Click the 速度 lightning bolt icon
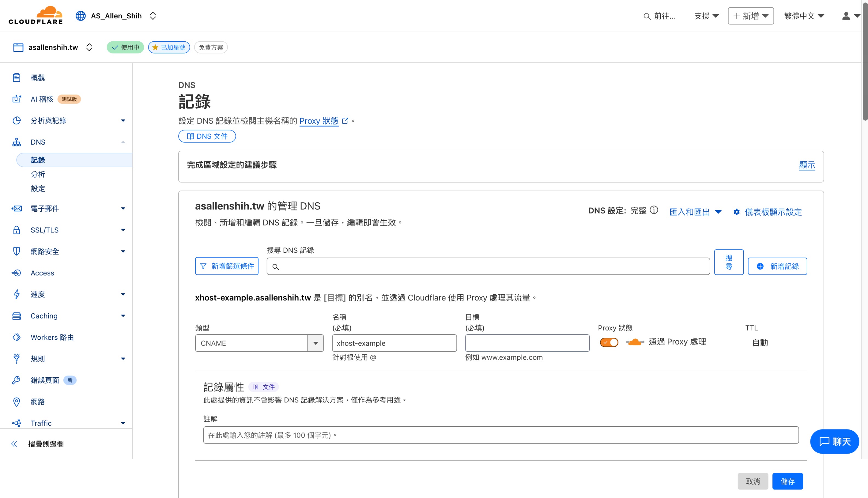868x498 pixels. click(x=16, y=294)
